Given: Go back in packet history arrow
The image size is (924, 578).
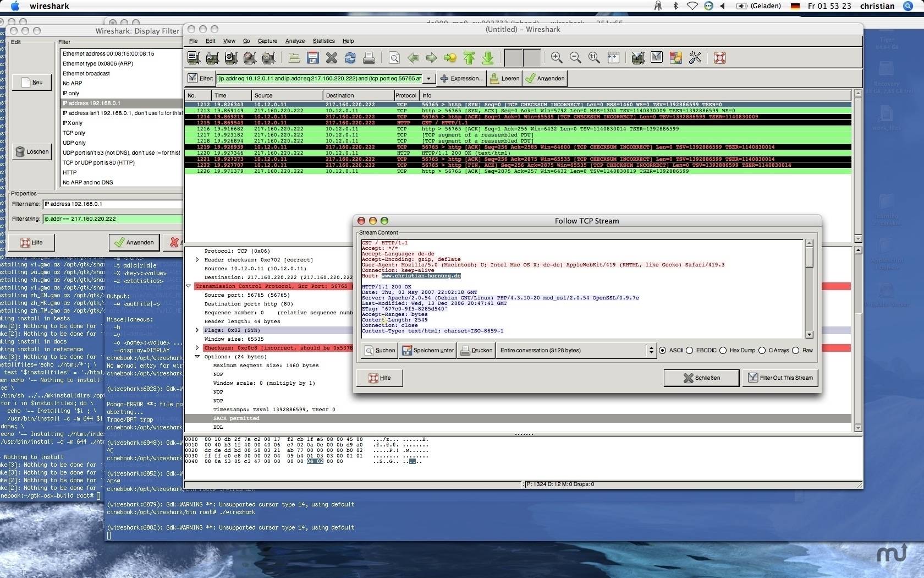Looking at the screenshot, I should click(413, 58).
